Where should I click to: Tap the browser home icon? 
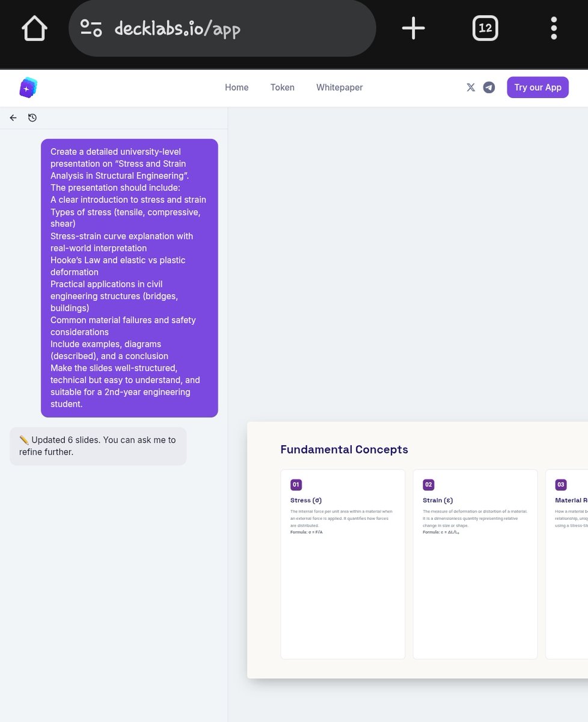point(35,28)
